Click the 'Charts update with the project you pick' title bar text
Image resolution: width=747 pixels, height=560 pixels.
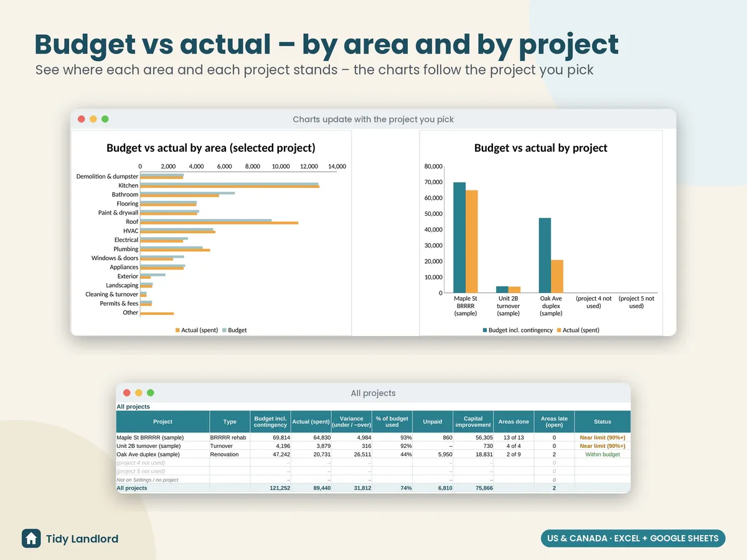[x=374, y=119]
